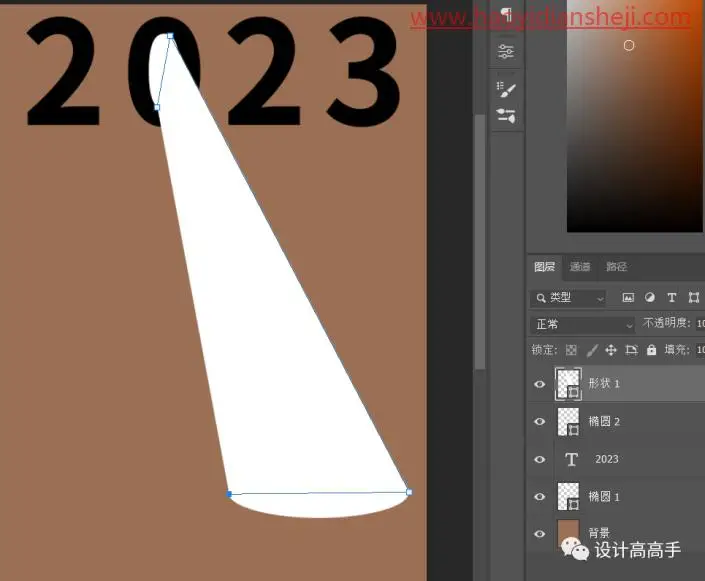The width and height of the screenshot is (705, 581).
Task: Select the layer named 形状 1
Action: [604, 384]
